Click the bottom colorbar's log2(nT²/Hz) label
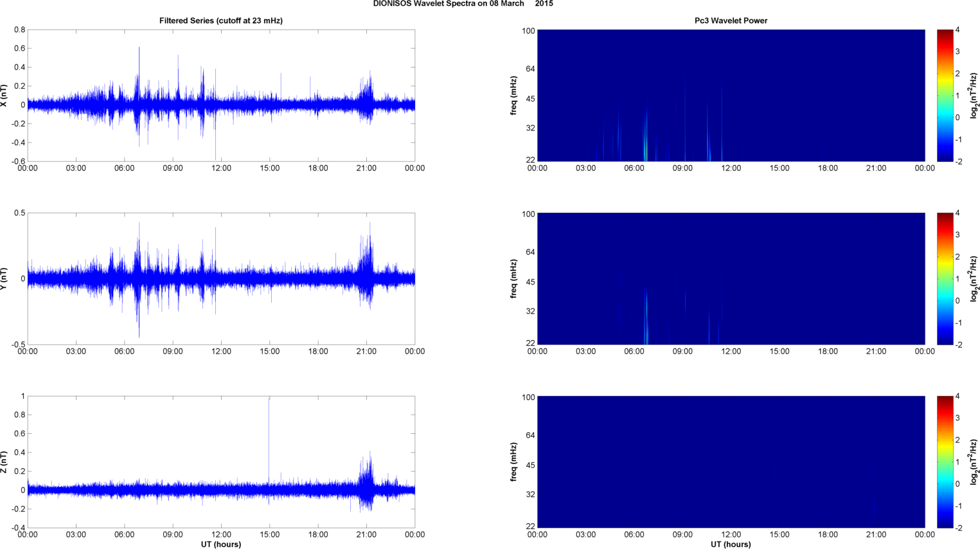 pyautogui.click(x=974, y=462)
